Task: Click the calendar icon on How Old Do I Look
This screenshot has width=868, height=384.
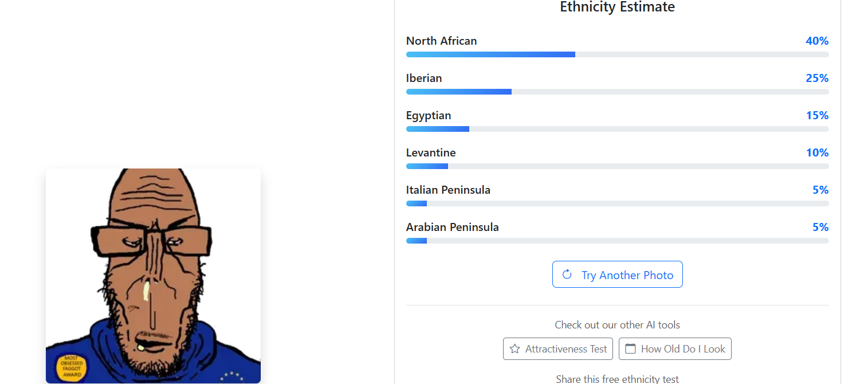Action: (x=630, y=348)
